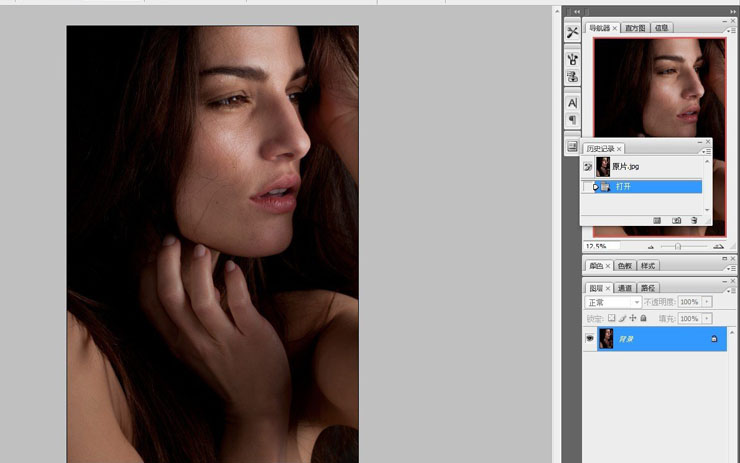The height and width of the screenshot is (463, 740).
Task: Click the opacity 100% value field
Action: click(x=690, y=302)
